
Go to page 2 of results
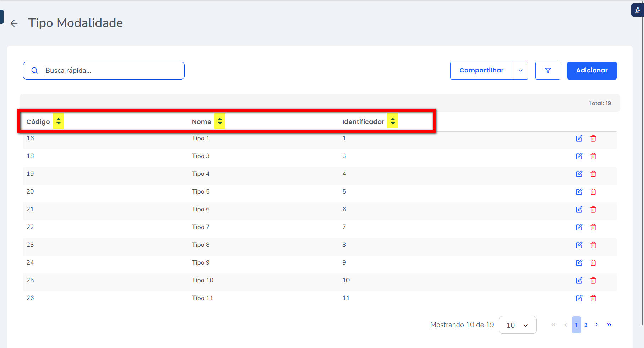tap(586, 325)
